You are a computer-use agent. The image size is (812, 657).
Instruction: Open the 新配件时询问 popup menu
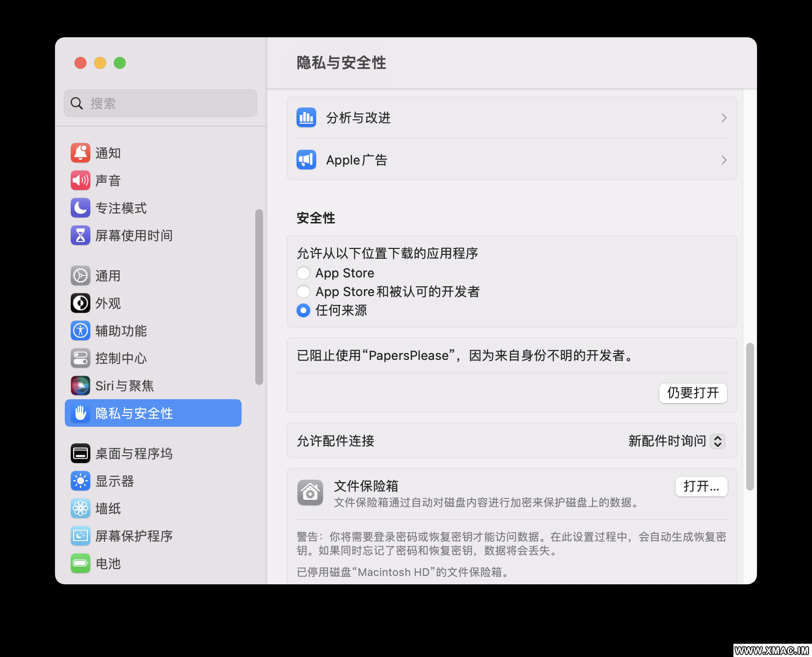pos(677,441)
